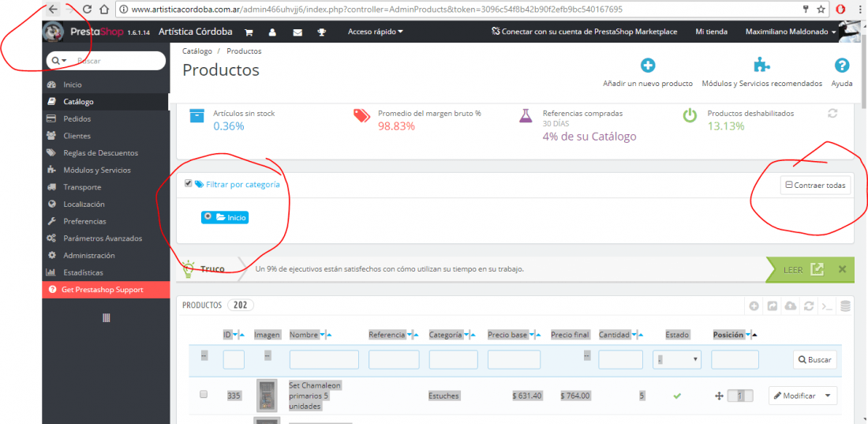Click the export icon in list toolbar

773,306
